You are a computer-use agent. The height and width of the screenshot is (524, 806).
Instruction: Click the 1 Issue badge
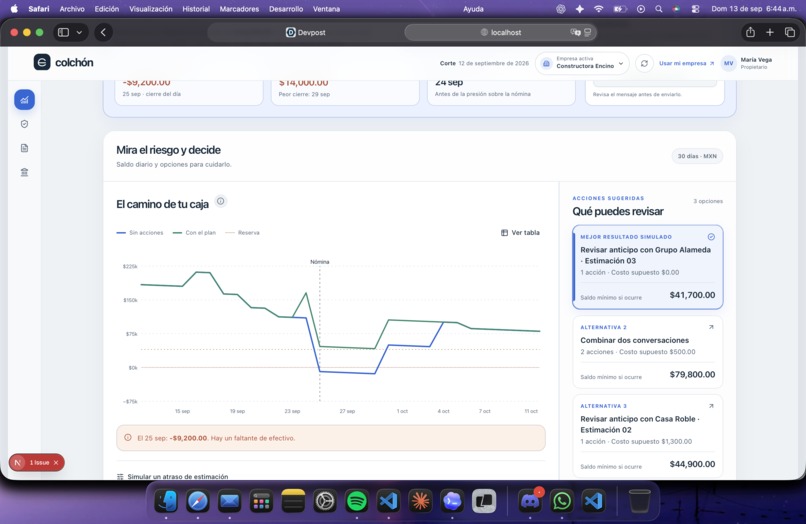coord(39,462)
